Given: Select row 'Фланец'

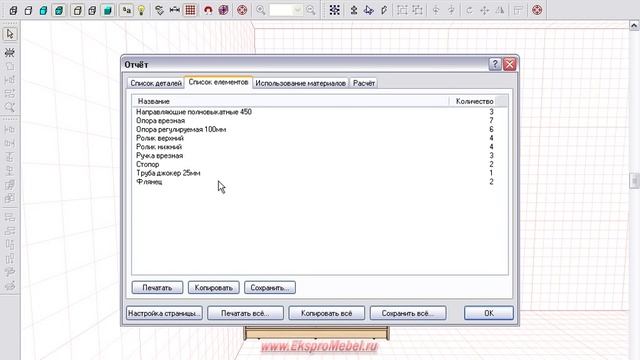Looking at the screenshot, I should pyautogui.click(x=320, y=182).
